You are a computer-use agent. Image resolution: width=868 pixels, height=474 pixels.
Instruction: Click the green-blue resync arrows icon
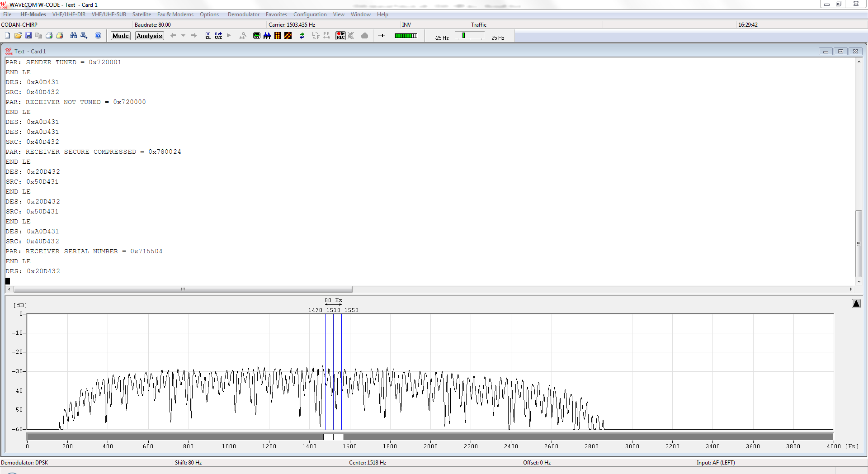coord(302,36)
